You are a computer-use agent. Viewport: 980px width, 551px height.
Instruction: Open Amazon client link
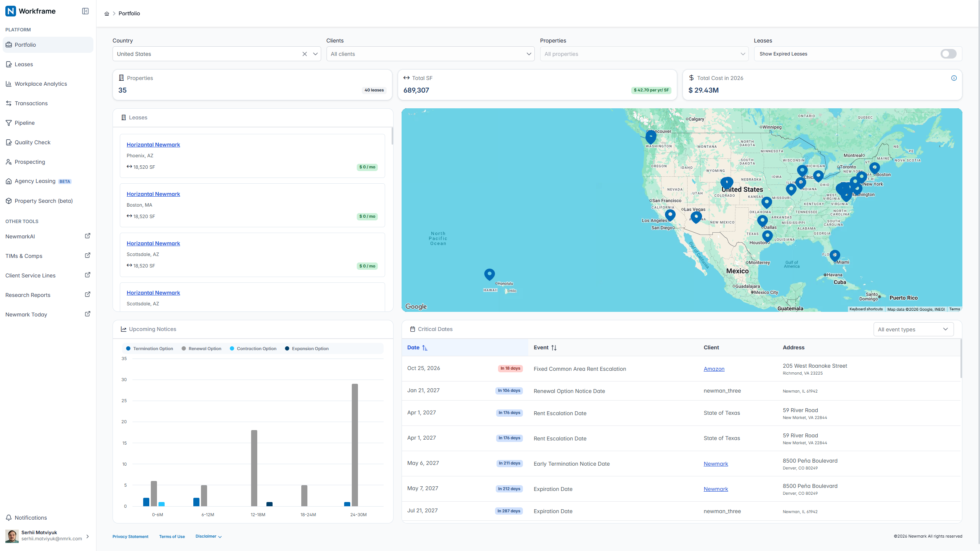tap(714, 369)
